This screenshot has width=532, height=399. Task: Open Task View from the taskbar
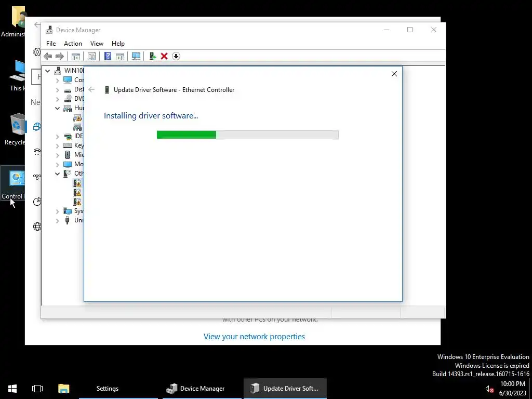coord(37,389)
